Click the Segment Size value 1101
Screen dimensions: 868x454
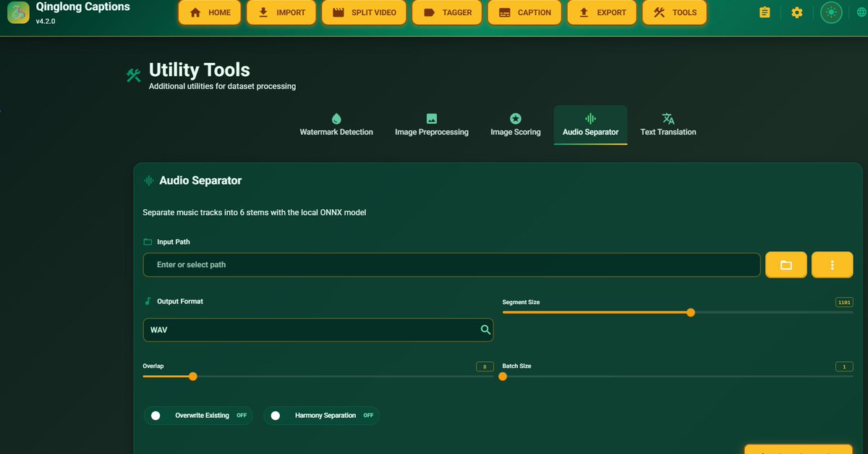pyautogui.click(x=844, y=302)
